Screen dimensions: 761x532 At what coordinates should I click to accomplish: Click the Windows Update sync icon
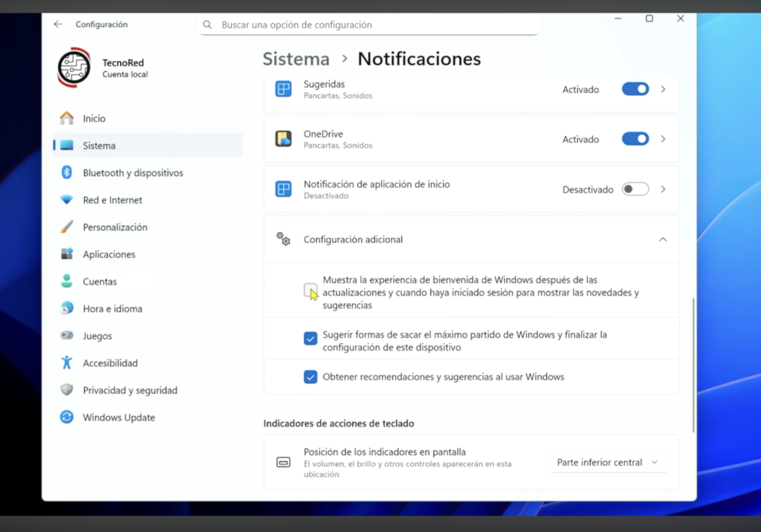tap(66, 417)
